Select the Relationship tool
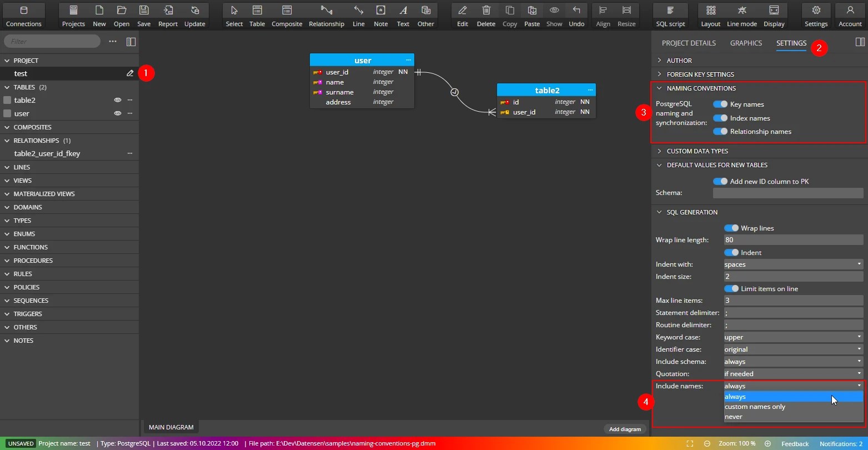Screen dimensions: 868x450 click(x=327, y=14)
